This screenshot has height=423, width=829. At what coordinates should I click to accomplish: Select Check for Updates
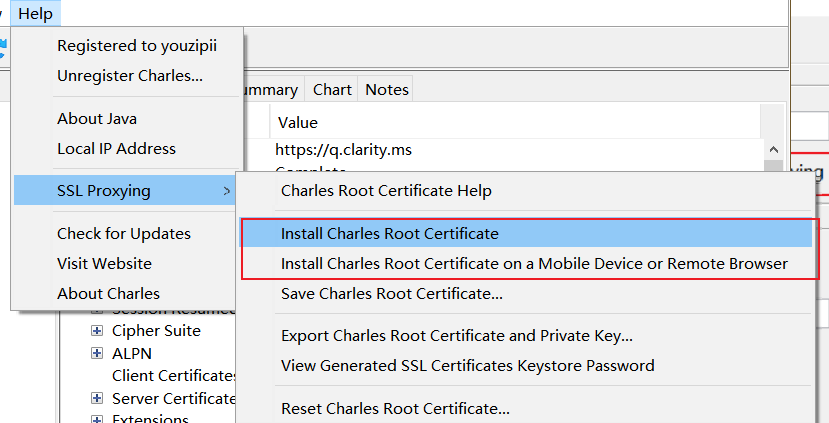tap(124, 234)
